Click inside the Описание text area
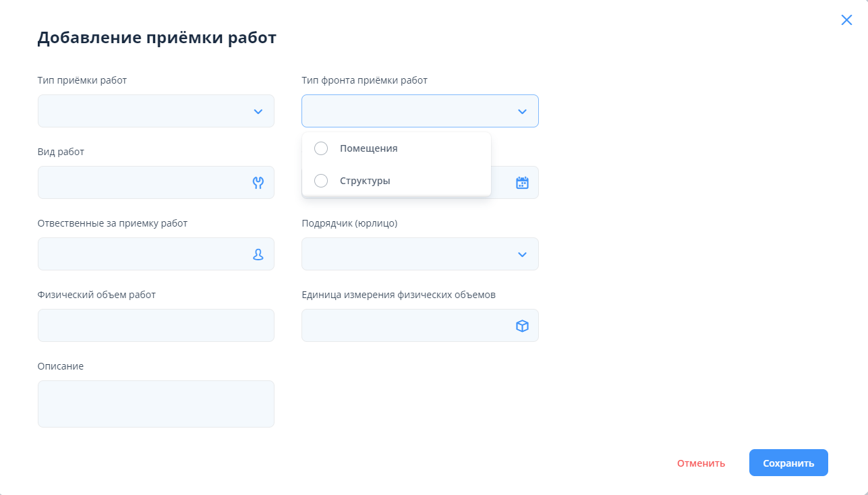Image resolution: width=868 pixels, height=495 pixels. coord(156,404)
